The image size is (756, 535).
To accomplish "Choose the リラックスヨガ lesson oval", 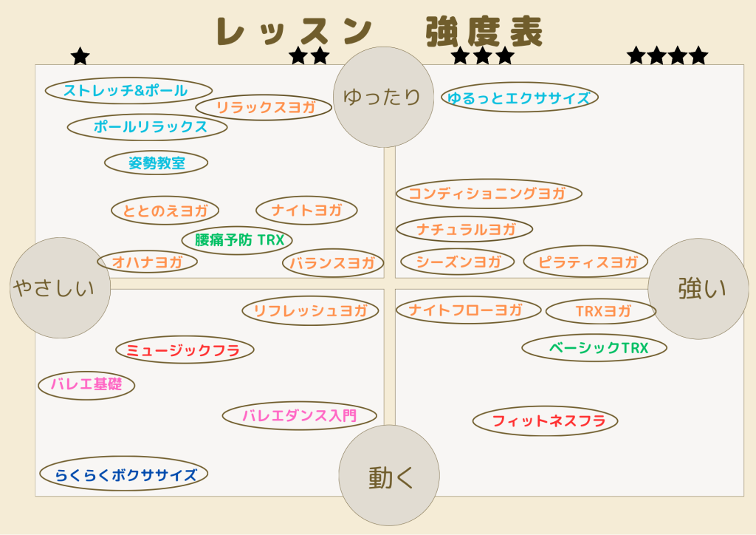I will (x=264, y=107).
